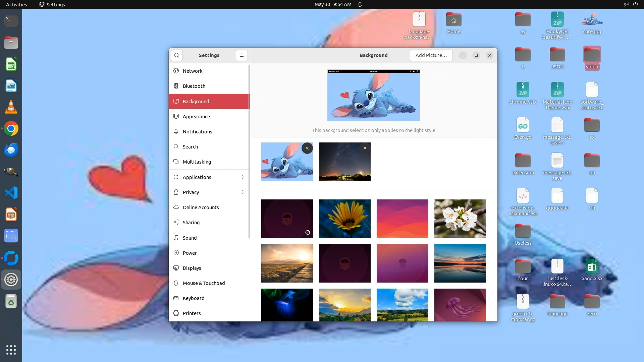The width and height of the screenshot is (644, 362).
Task: Select the yellow sunflower wallpaper
Action: click(344, 219)
